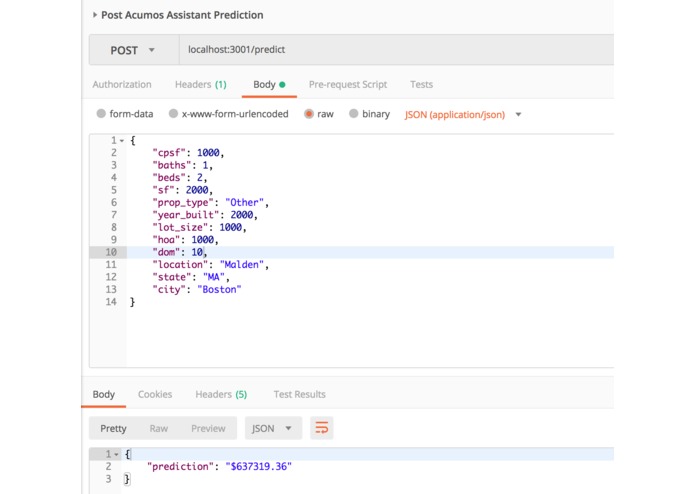Open the JSON (application/json) content type dropdown
The image size is (695, 494).
coord(463,114)
